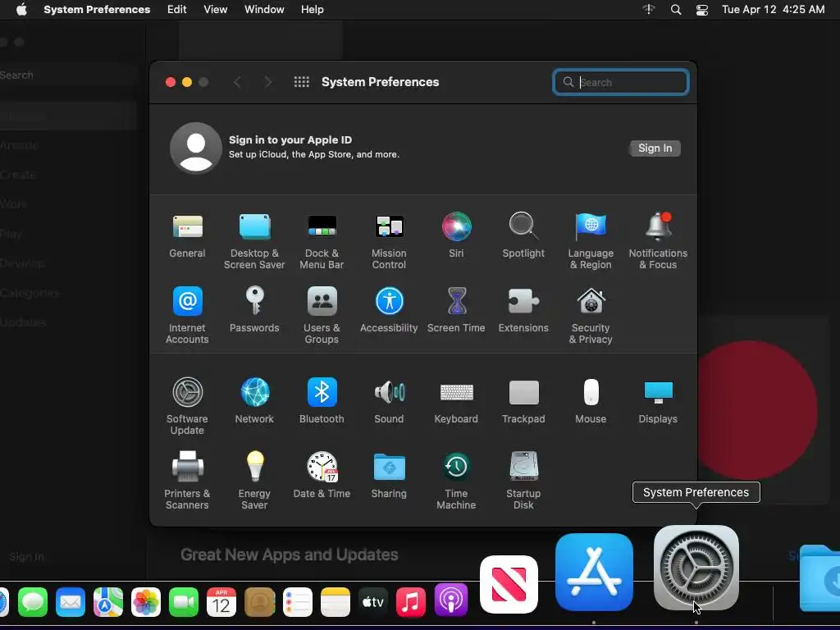Open Notes from the Dock
The image size is (840, 630).
[x=336, y=602]
